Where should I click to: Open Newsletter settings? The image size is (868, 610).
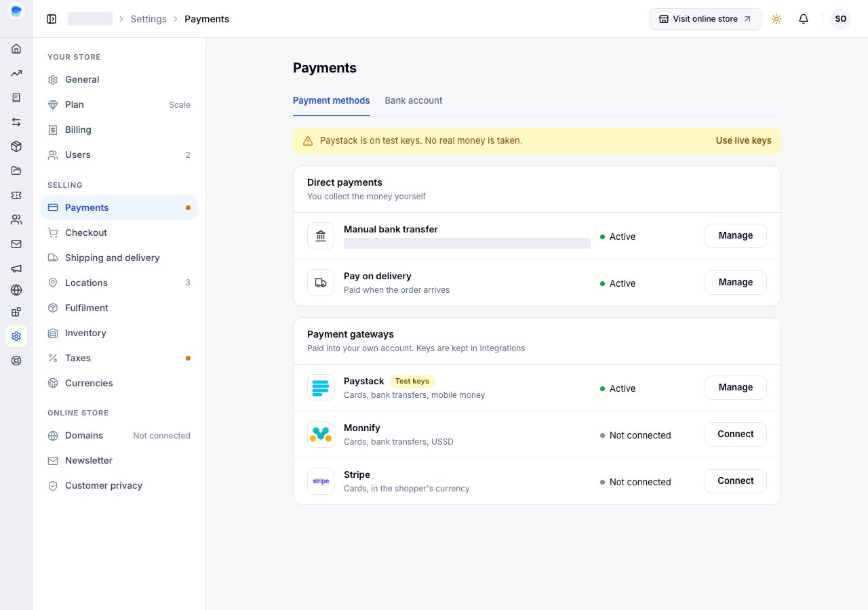point(119,460)
